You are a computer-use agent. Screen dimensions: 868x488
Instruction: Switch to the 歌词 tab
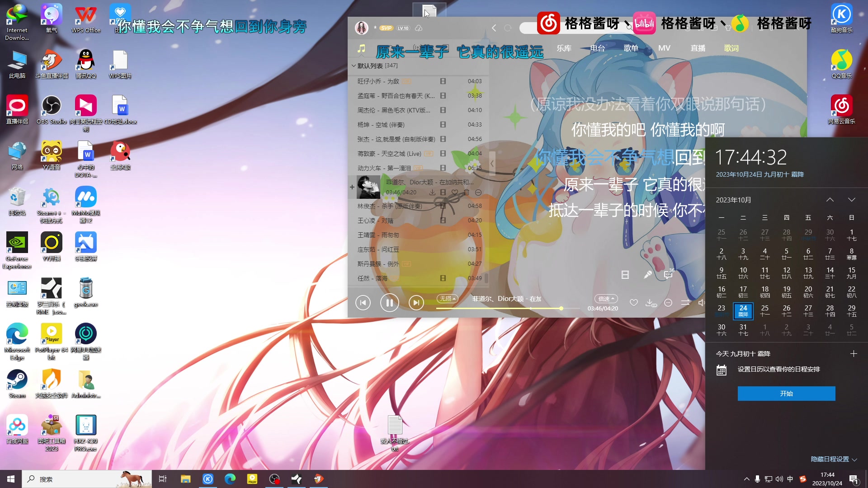coord(731,48)
